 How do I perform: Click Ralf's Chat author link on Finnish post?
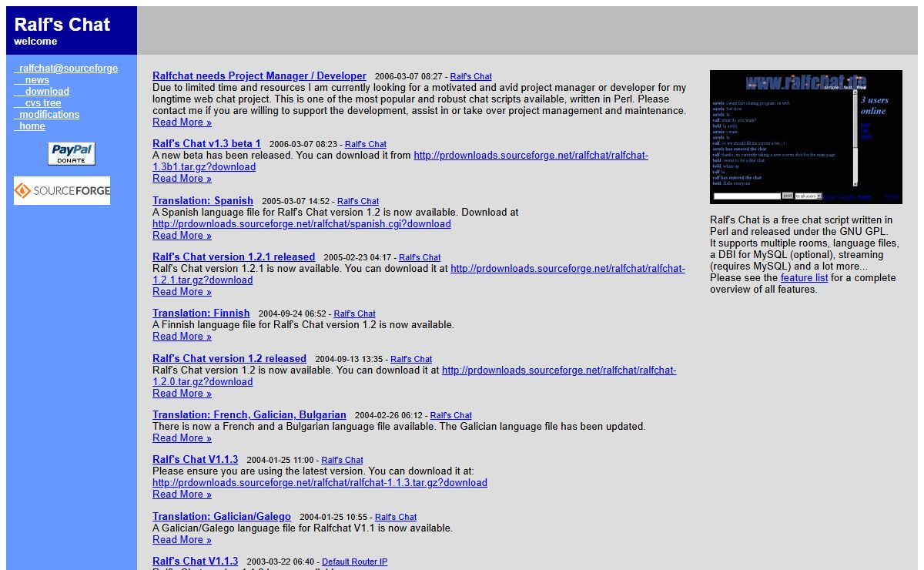tap(354, 313)
